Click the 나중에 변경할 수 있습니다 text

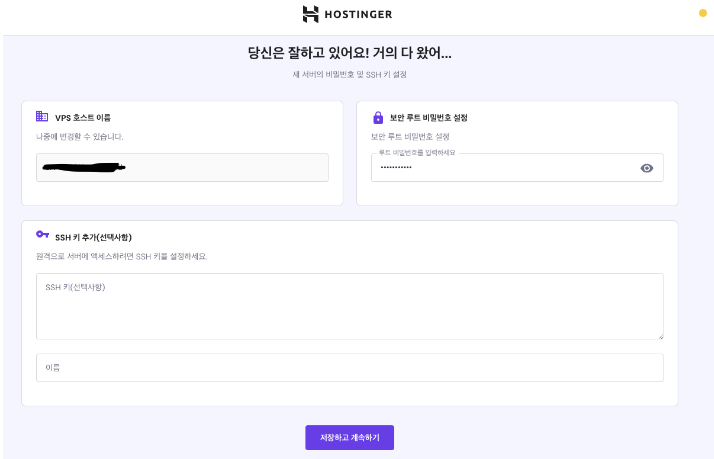[x=80, y=137]
